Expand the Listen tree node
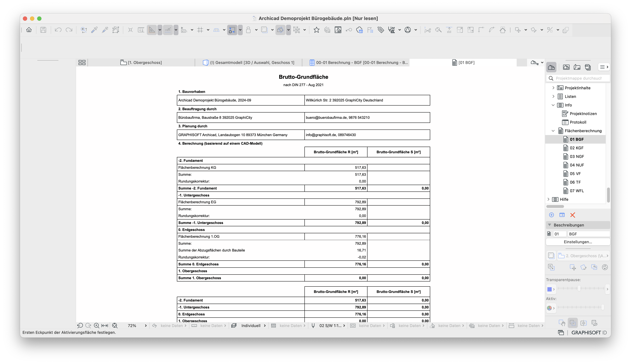 [553, 96]
